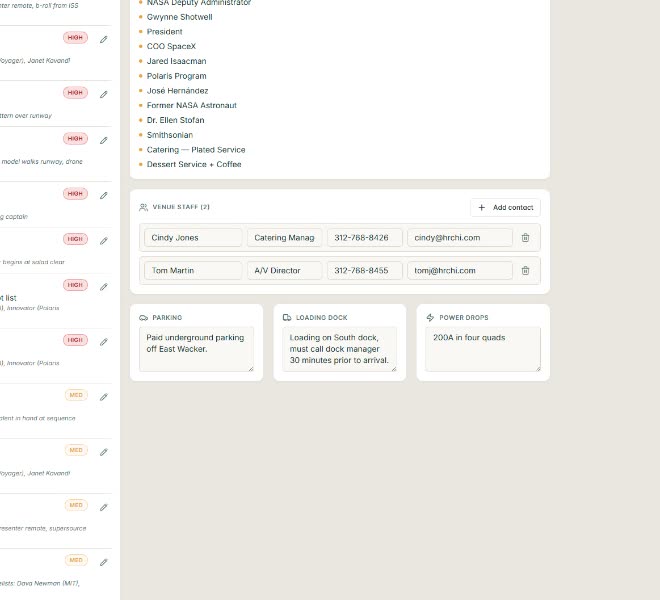Click into the Loading Dock notes textarea
The image size is (660, 600).
pos(340,349)
